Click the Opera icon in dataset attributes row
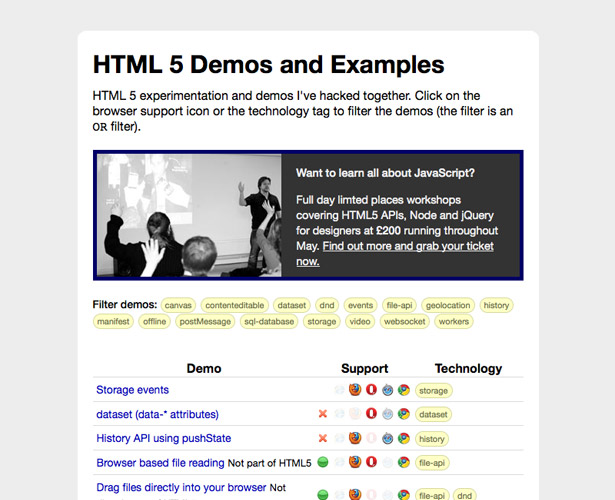The height and width of the screenshot is (500, 615). (371, 414)
